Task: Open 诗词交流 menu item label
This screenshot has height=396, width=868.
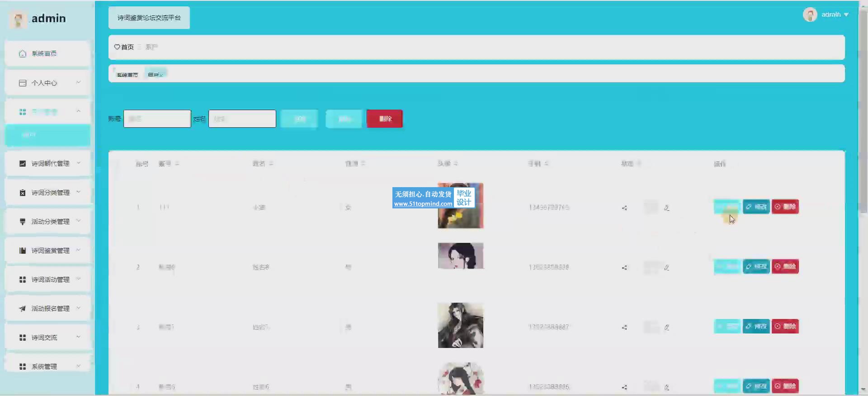Action: click(x=44, y=338)
